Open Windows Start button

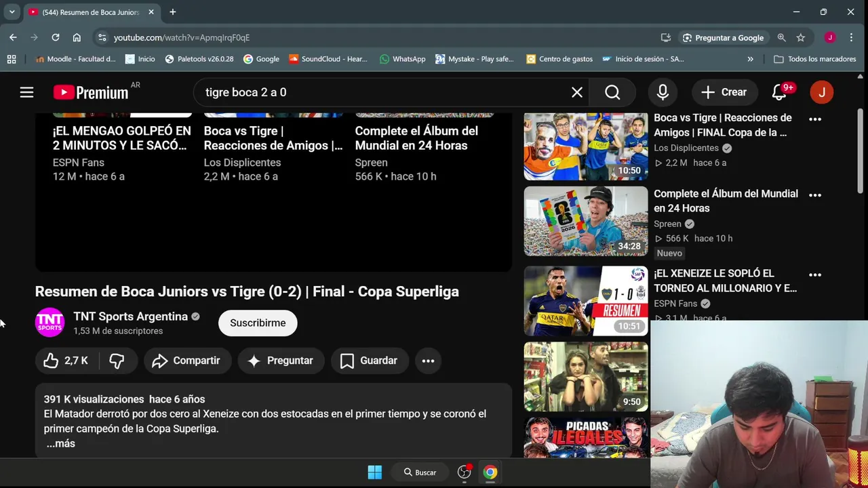pos(374,472)
